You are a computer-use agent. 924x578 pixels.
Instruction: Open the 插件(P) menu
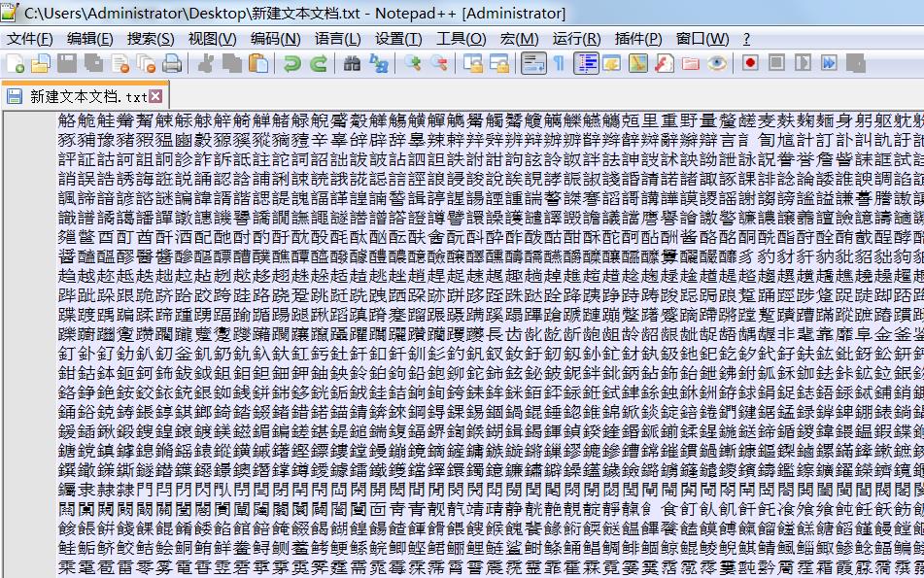tap(635, 38)
